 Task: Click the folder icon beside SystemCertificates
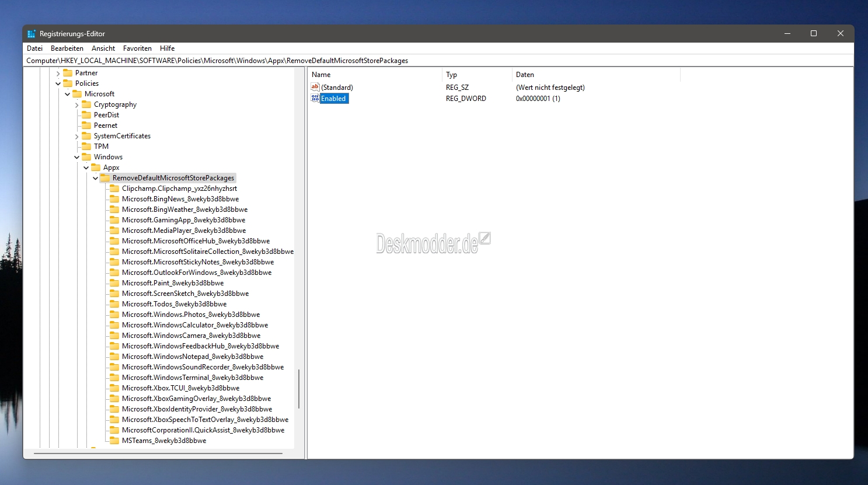click(86, 136)
